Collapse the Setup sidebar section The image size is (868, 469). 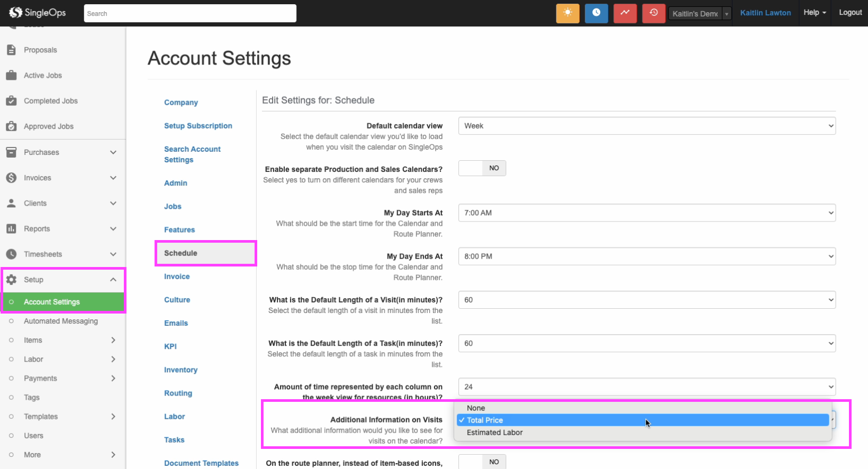tap(113, 280)
